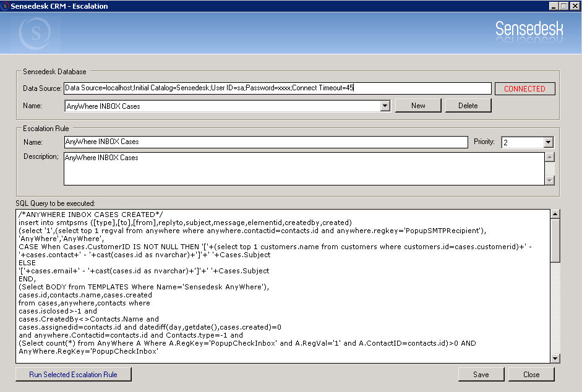
Task: Close the window using the title bar X
Action: pos(575,6)
